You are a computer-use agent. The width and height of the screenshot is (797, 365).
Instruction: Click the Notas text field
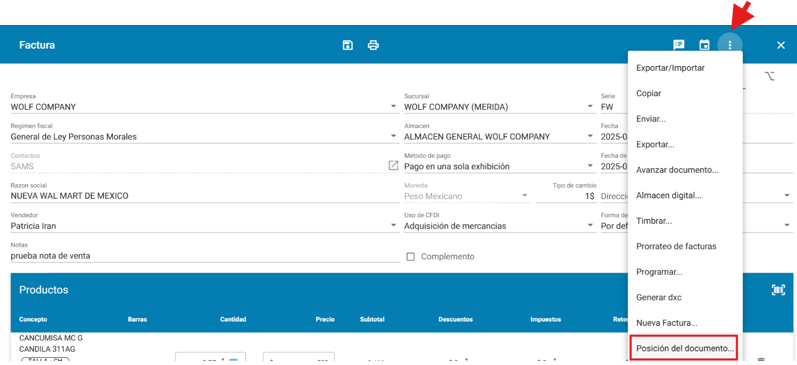[205, 256]
